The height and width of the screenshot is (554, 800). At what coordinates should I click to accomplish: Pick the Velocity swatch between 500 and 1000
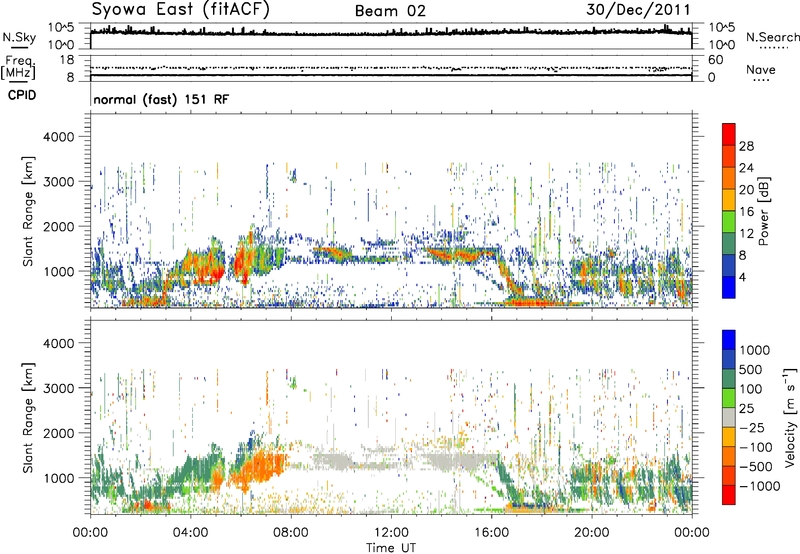729,359
